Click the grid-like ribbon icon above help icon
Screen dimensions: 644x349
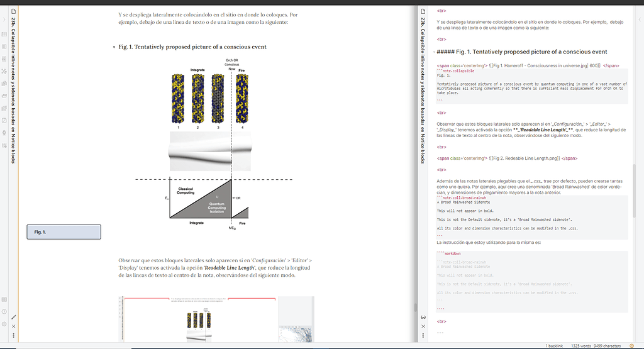click(x=4, y=299)
